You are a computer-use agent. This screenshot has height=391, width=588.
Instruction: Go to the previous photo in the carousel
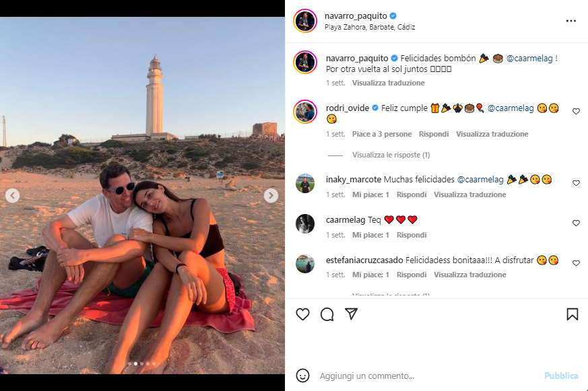coord(13,196)
